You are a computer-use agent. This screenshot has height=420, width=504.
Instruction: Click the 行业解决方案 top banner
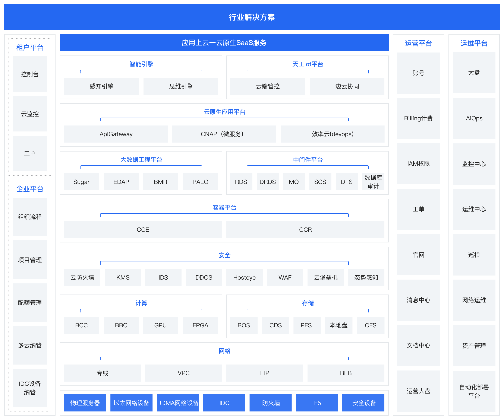pos(252,17)
